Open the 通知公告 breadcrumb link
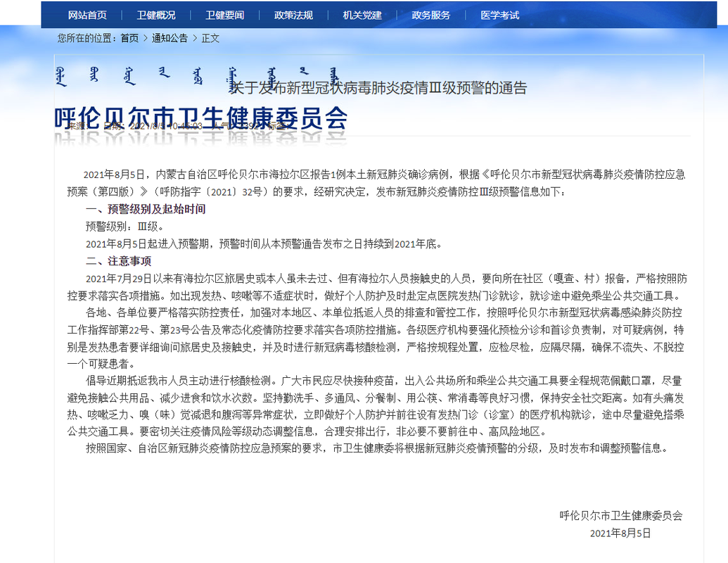 click(169, 40)
